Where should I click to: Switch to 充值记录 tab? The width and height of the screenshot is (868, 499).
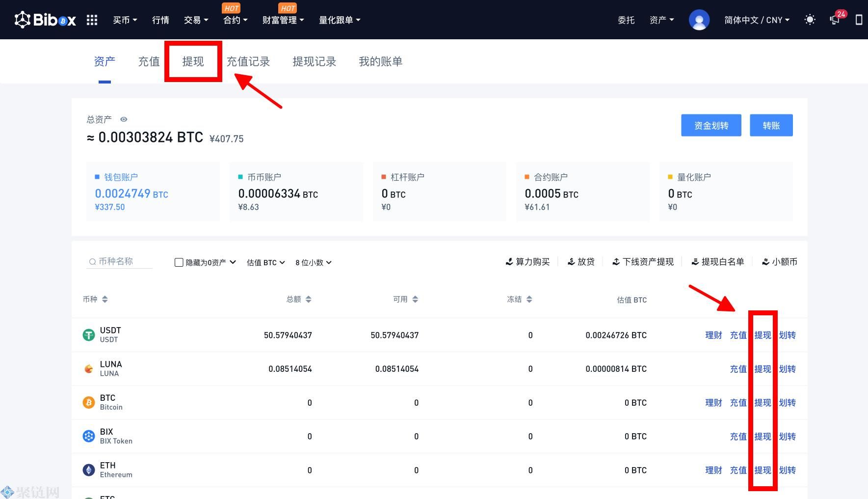point(248,61)
